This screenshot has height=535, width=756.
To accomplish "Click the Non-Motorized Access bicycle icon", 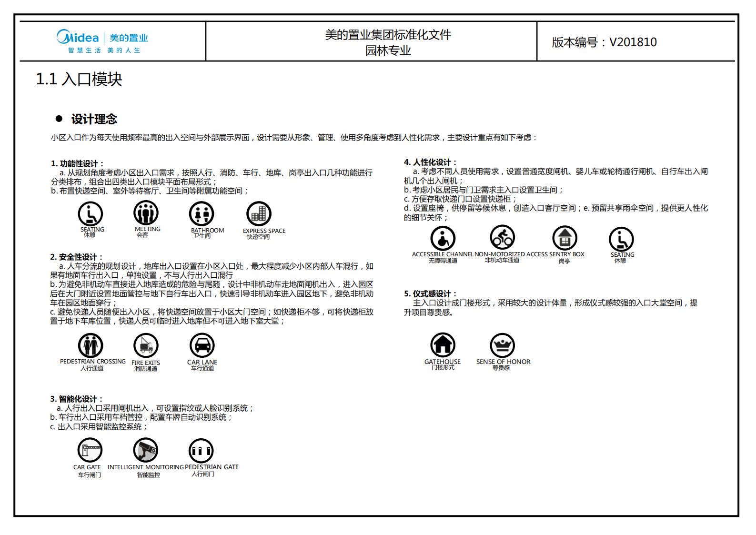I will [502, 237].
